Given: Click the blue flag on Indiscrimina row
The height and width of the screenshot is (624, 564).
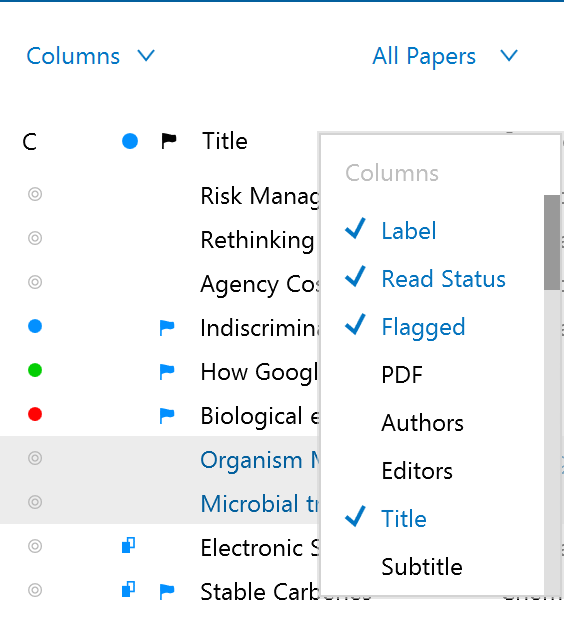Looking at the screenshot, I should (x=167, y=328).
